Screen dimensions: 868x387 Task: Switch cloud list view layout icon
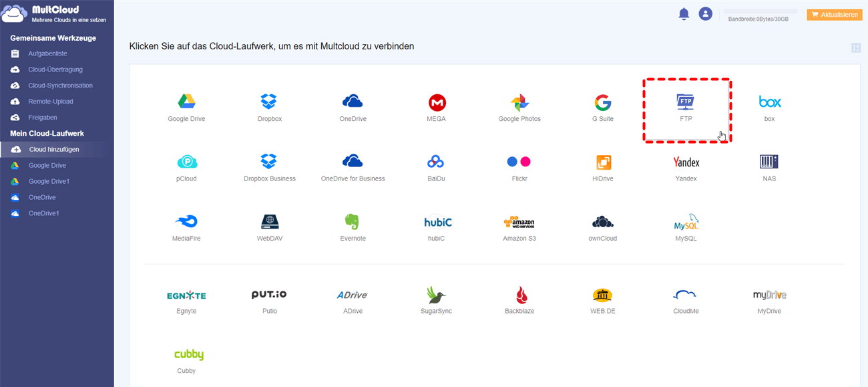[856, 48]
